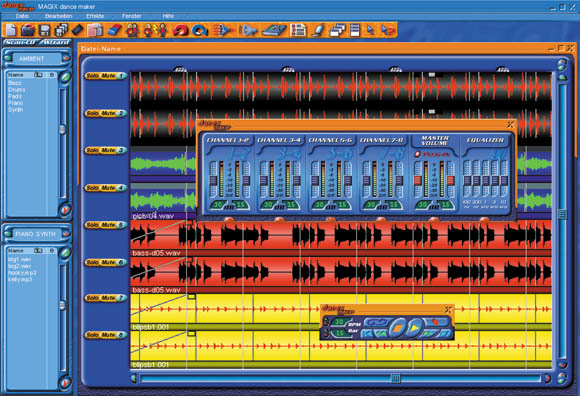Open the Effekte menu
The height and width of the screenshot is (396, 580).
tap(95, 16)
